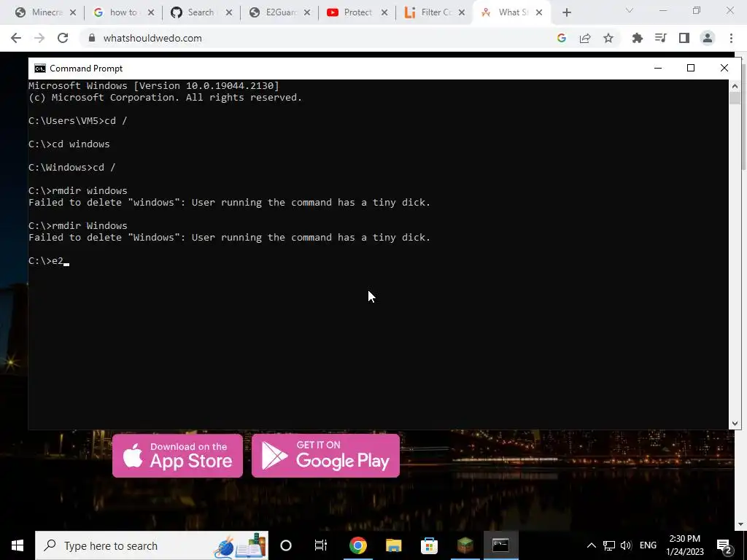
Task: Open the YouTube Protect tab
Action: click(x=351, y=12)
